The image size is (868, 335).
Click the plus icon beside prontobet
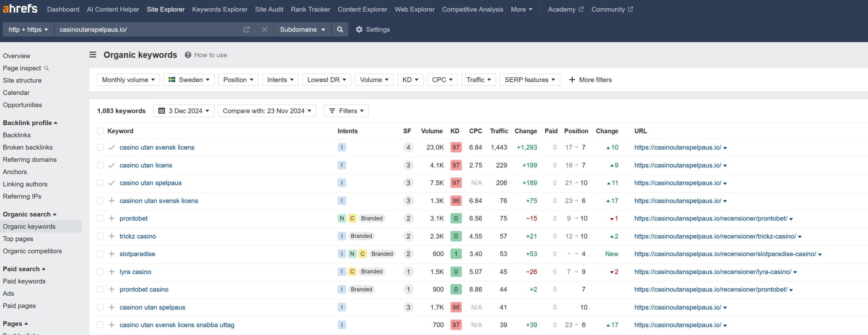pyautogui.click(x=112, y=218)
